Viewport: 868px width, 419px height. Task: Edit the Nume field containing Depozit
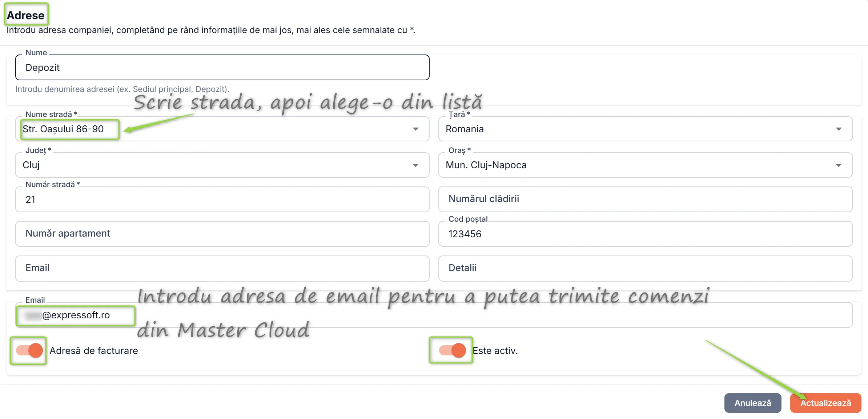click(222, 68)
